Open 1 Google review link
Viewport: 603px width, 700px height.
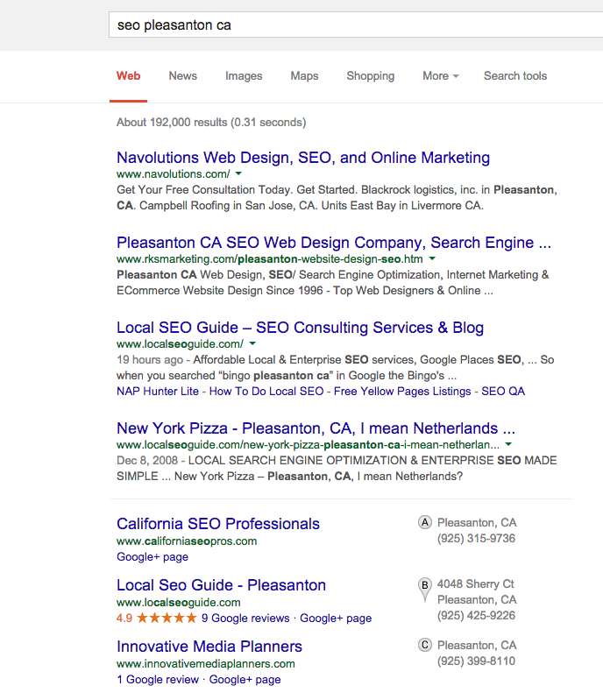(158, 680)
